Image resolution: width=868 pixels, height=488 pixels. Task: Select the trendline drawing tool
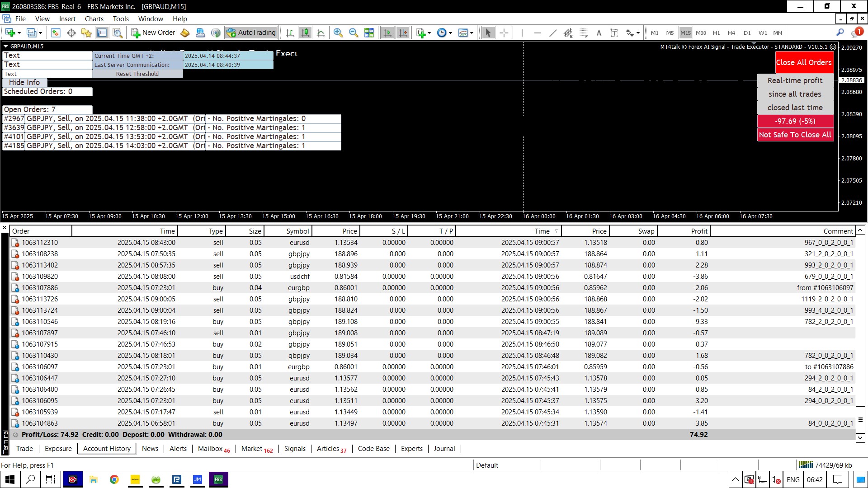point(553,33)
